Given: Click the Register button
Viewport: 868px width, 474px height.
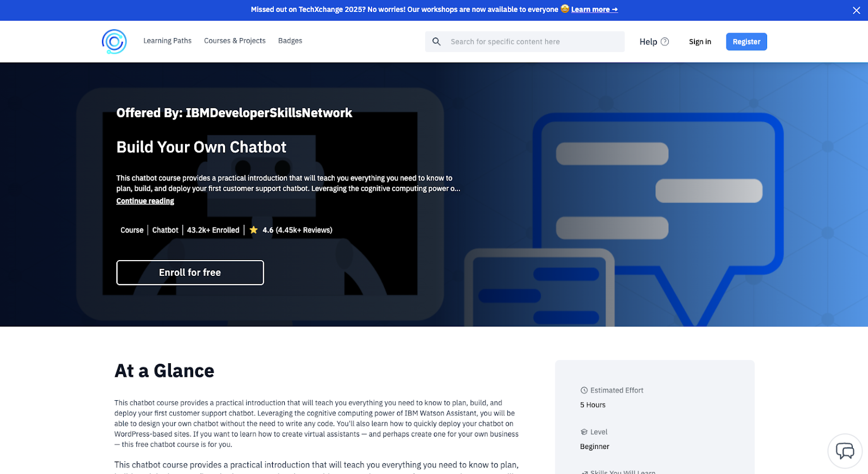Looking at the screenshot, I should pyautogui.click(x=746, y=42).
